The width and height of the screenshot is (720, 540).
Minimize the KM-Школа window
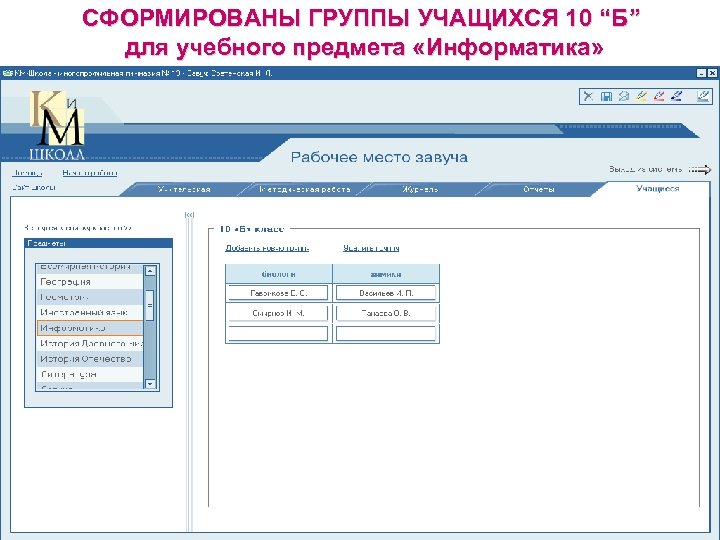(x=701, y=73)
